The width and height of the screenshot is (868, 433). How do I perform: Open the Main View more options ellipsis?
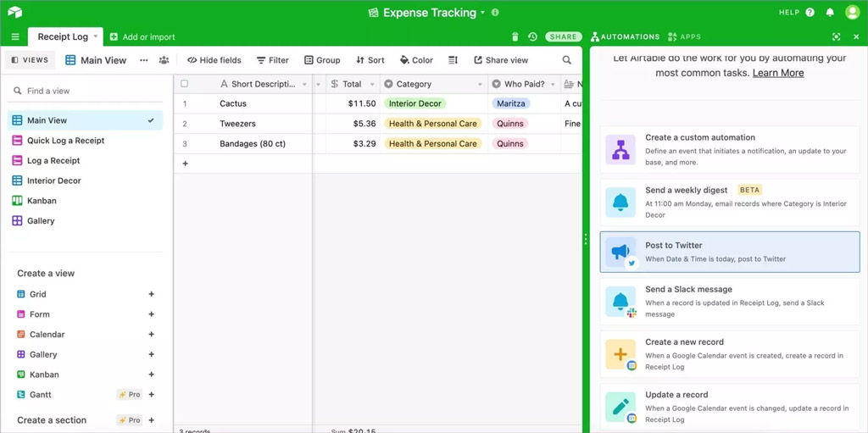[144, 60]
